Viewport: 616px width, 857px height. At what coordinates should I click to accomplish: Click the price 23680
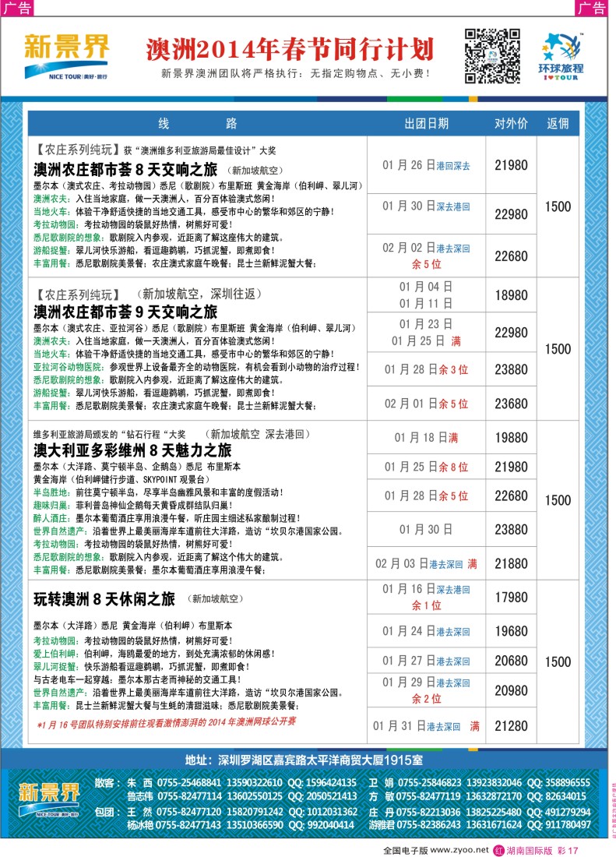tap(511, 404)
